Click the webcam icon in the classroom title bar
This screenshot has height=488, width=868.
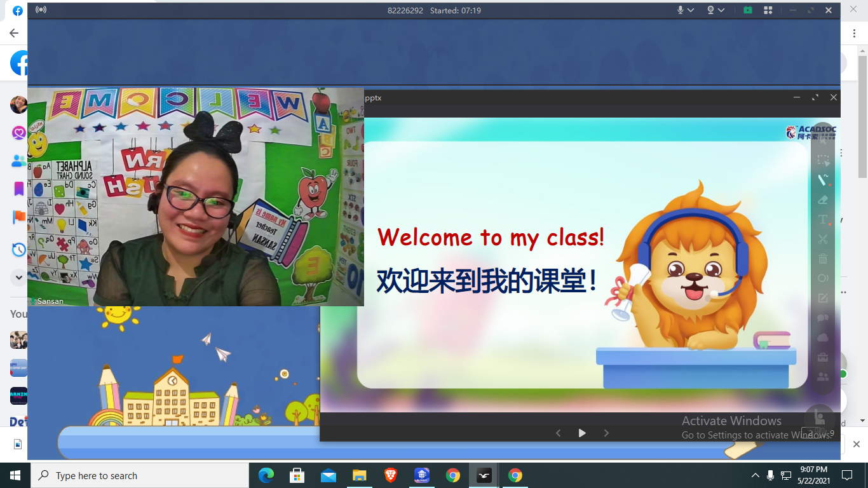(711, 10)
